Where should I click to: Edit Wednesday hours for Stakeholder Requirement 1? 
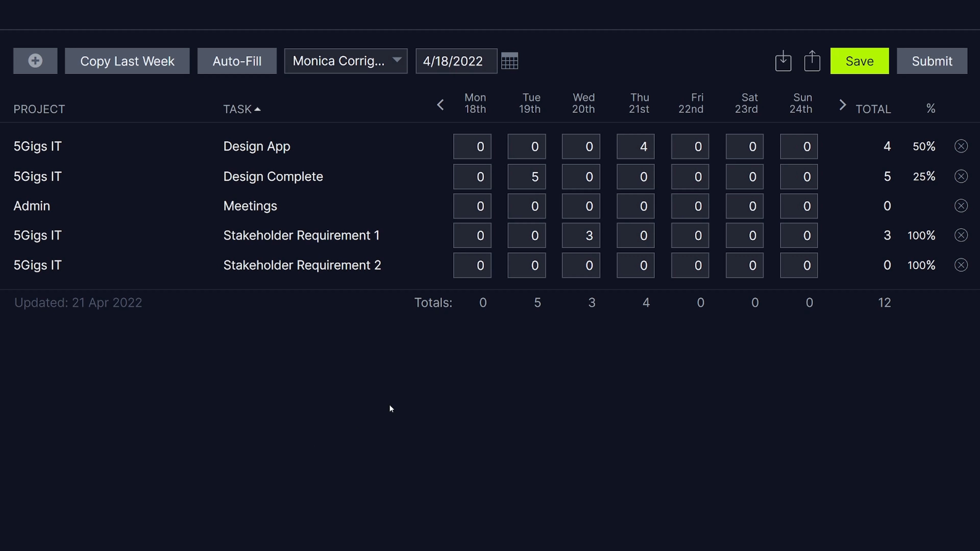point(581,235)
